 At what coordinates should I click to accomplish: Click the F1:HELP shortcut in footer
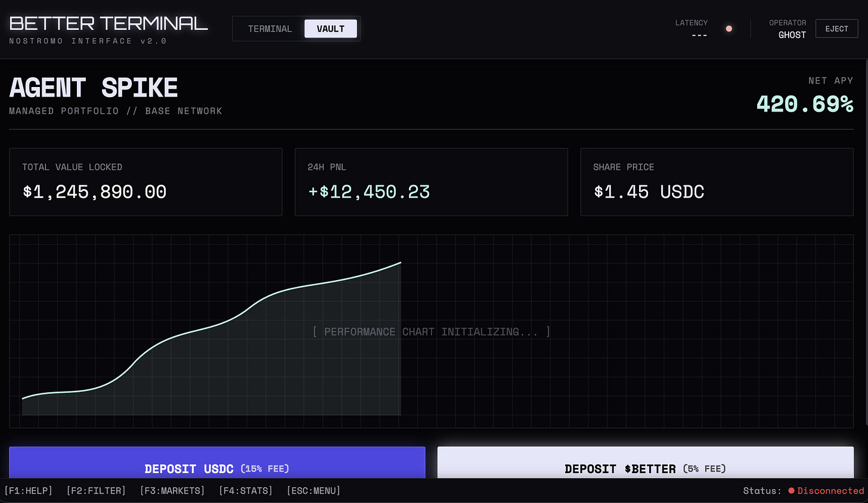click(x=29, y=490)
